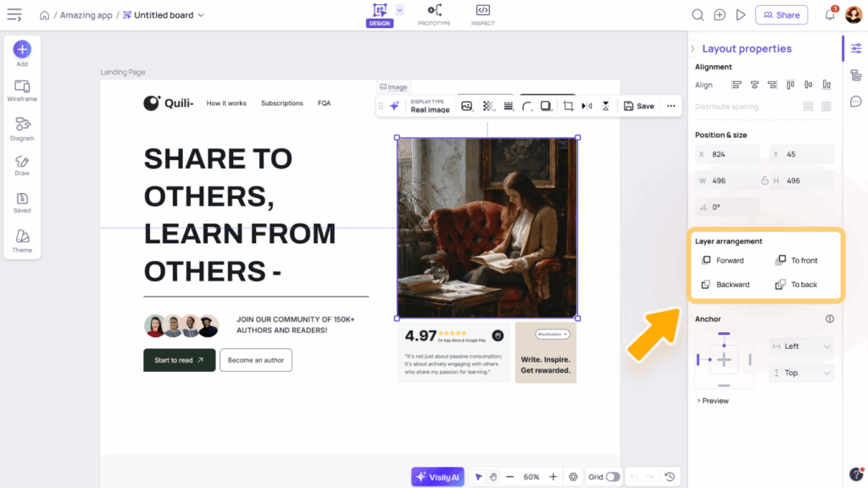Click the Wireframe tool icon
Screen dimensions: 868x488
[22, 90]
